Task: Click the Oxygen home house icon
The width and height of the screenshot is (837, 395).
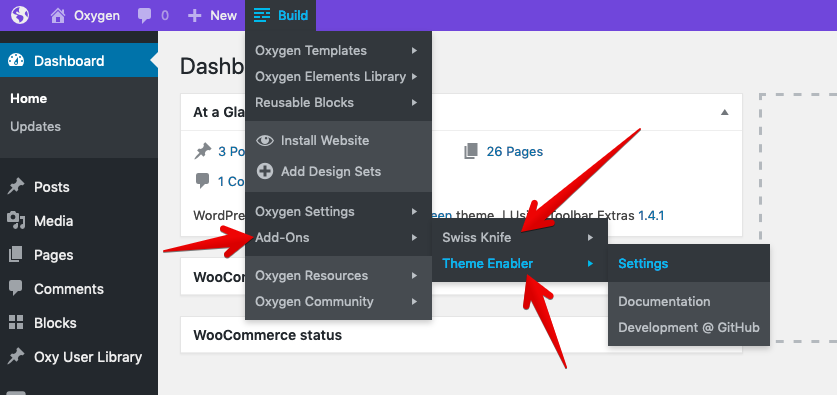Action: [x=58, y=15]
